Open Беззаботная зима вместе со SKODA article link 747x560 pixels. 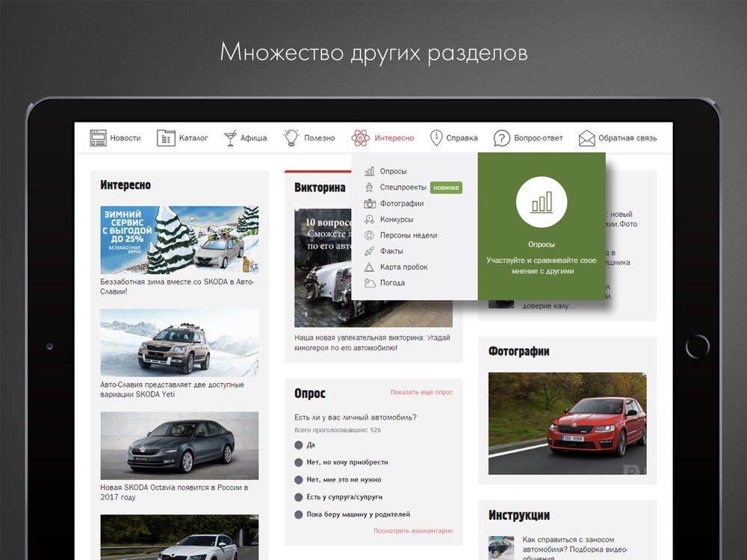177,287
